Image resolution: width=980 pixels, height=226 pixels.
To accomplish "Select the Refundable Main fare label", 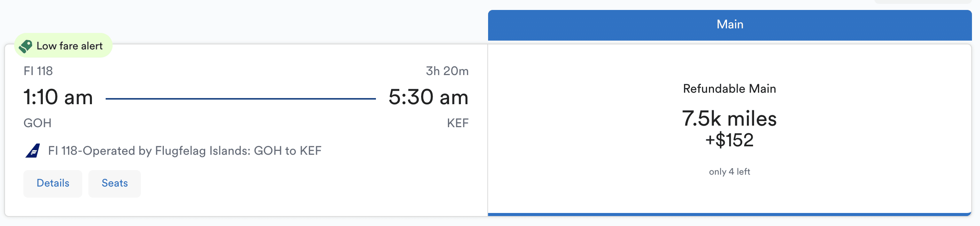I will [729, 89].
